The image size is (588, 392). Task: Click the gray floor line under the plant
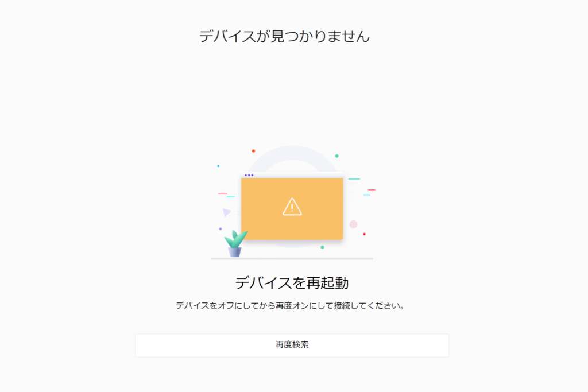point(292,259)
